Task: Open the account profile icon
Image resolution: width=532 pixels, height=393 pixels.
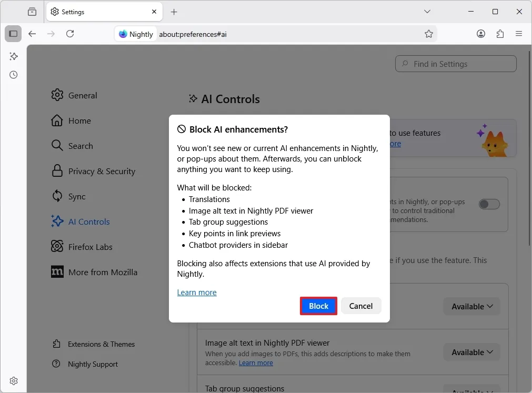Action: (481, 34)
